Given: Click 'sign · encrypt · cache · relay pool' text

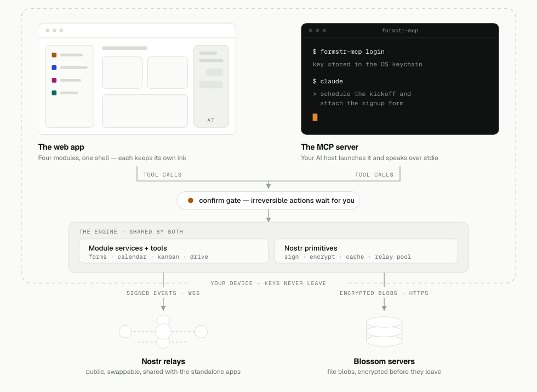Looking at the screenshot, I should coord(347,257).
